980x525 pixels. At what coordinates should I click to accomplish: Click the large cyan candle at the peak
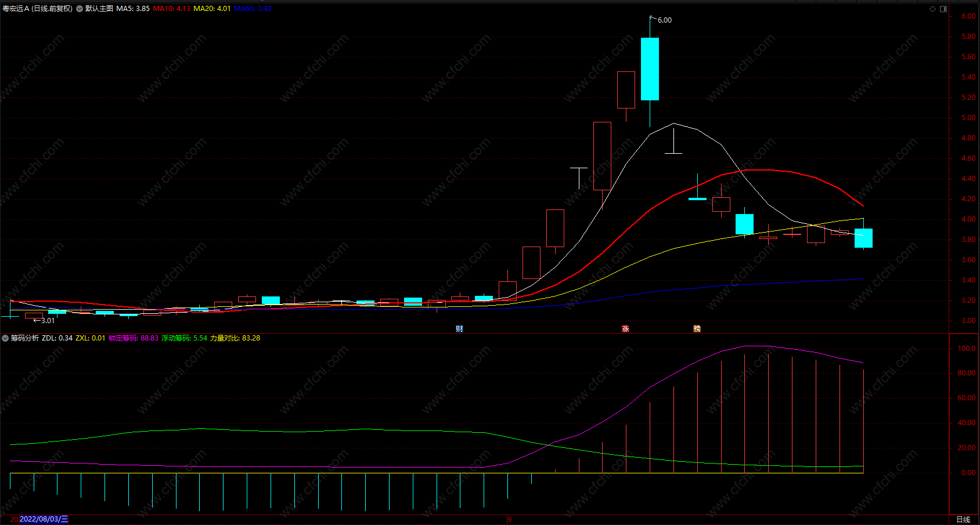coord(650,69)
